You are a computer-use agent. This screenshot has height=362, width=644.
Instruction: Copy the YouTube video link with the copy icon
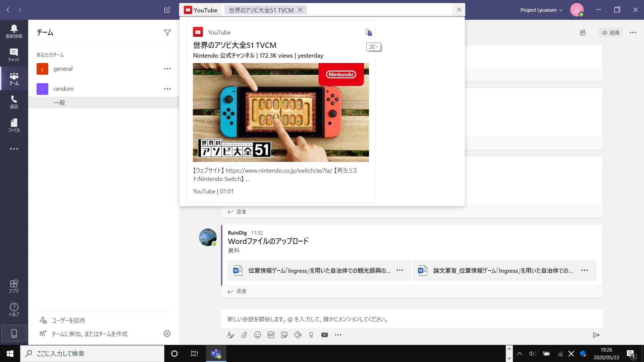tap(369, 32)
